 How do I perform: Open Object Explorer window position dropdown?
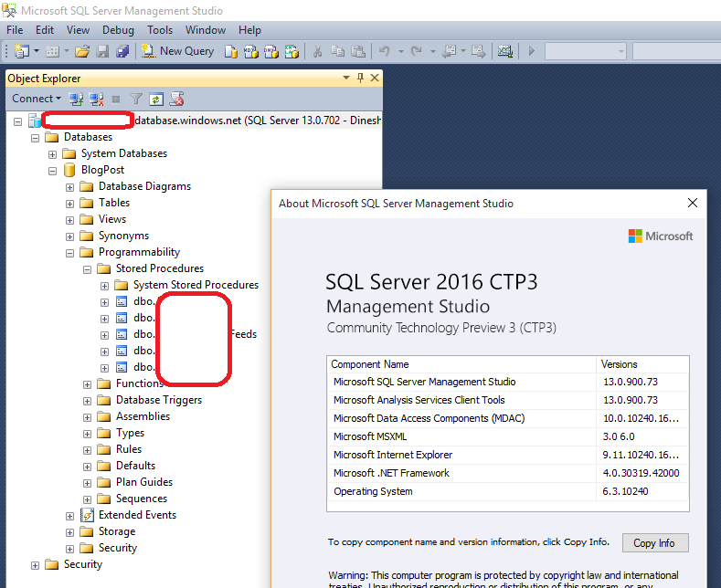[x=346, y=79]
